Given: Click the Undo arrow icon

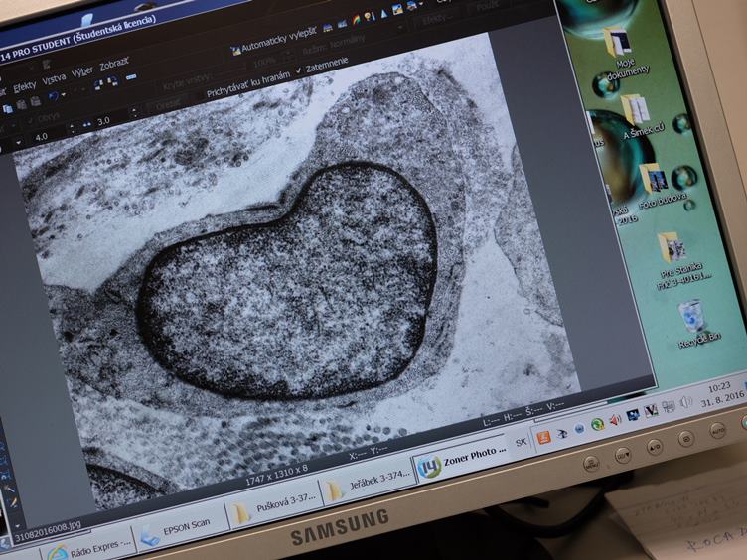Looking at the screenshot, I should point(53,96).
